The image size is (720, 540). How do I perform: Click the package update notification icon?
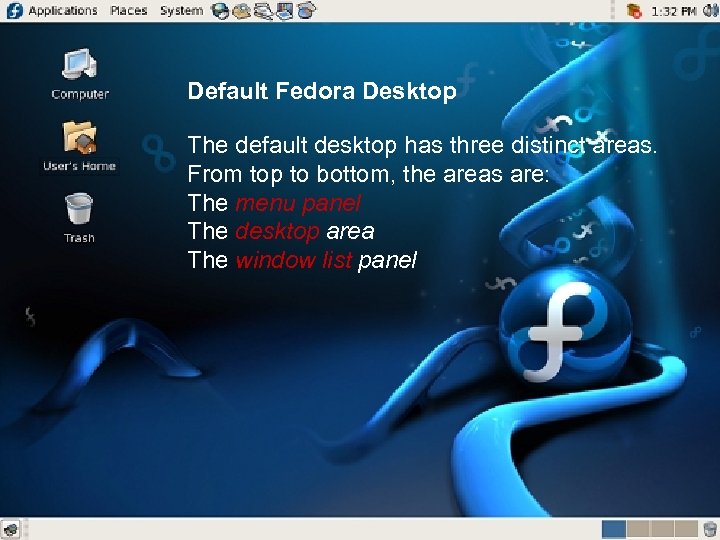pos(634,11)
